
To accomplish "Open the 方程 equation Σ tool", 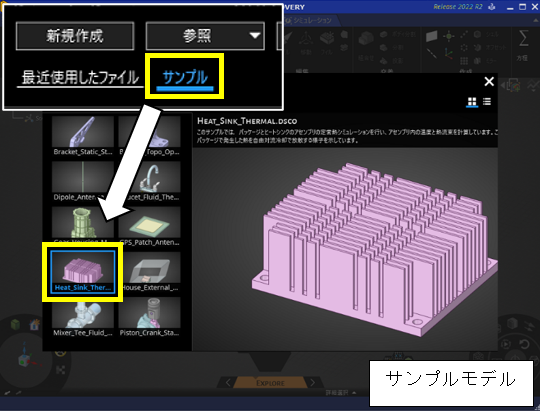I will [523, 45].
